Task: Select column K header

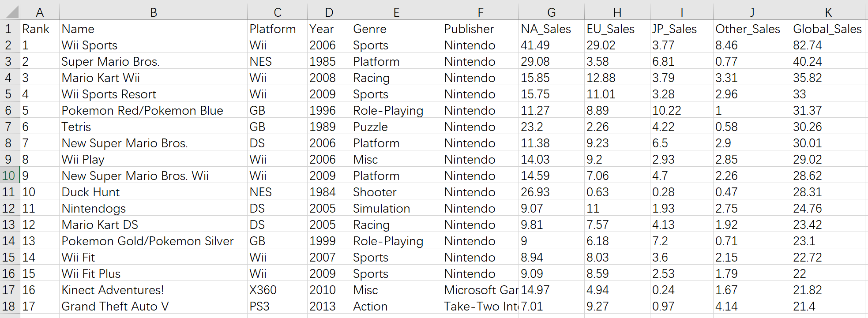Action: 828,12
